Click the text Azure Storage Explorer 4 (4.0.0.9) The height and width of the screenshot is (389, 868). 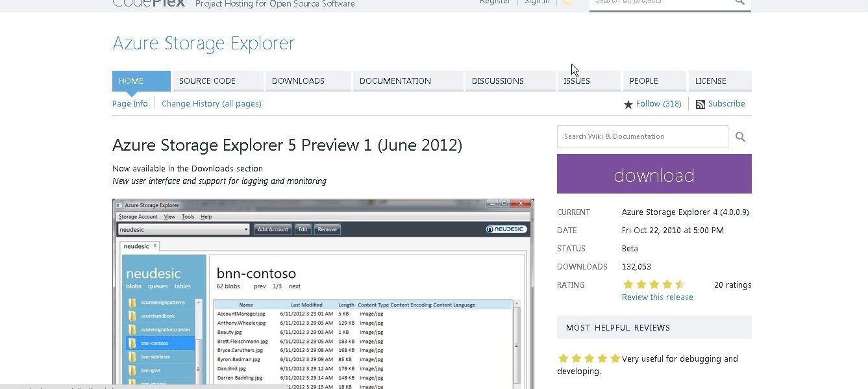tap(686, 212)
